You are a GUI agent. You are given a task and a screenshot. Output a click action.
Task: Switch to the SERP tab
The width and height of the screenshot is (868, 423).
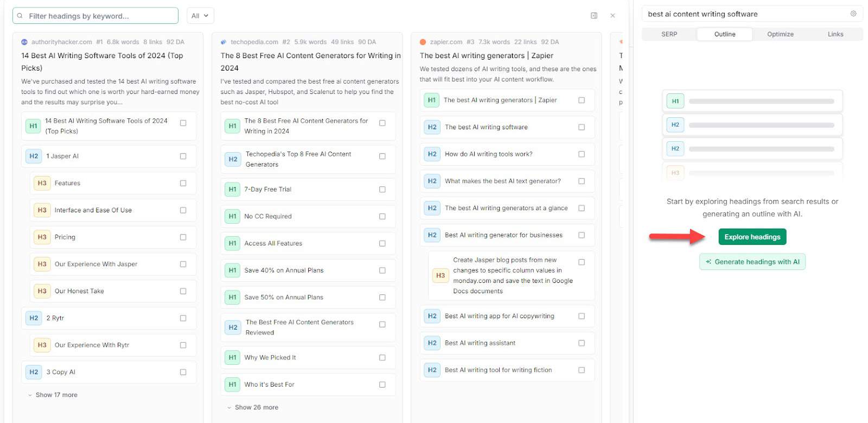pyautogui.click(x=669, y=34)
